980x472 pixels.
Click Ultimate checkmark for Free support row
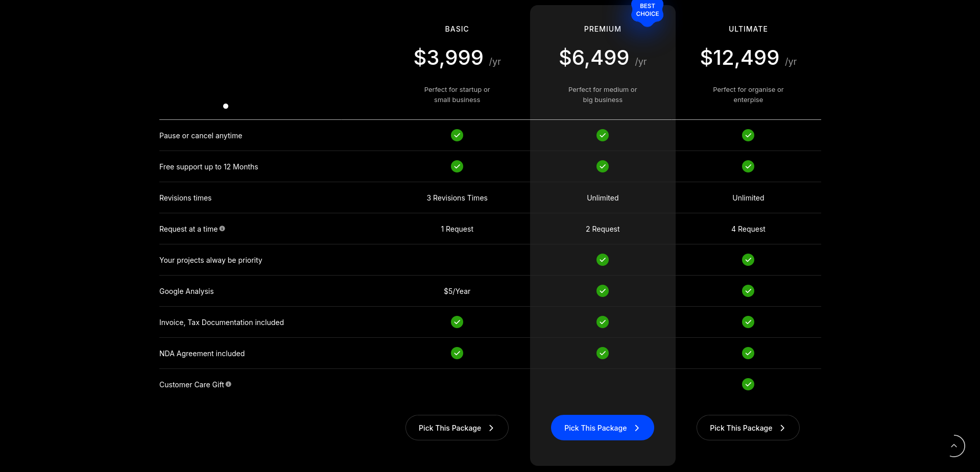point(748,166)
